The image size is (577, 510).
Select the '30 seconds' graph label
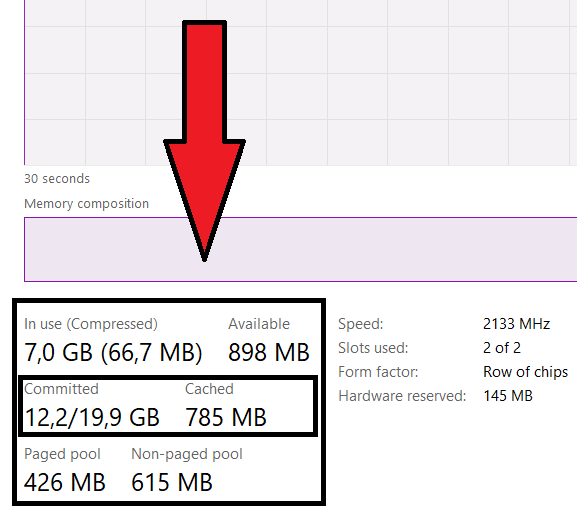coord(57,179)
